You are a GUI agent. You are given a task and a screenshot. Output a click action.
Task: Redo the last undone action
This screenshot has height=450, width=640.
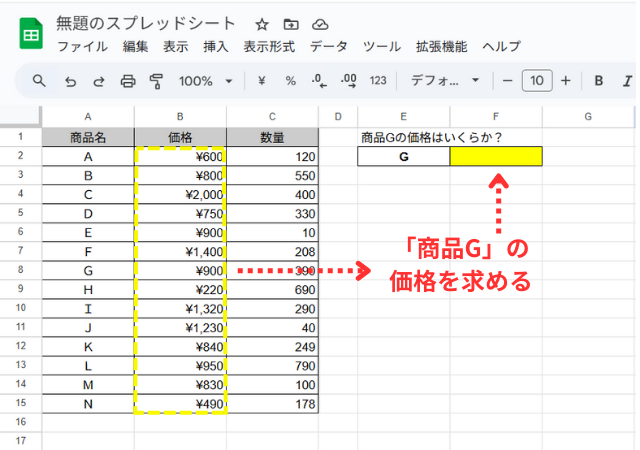[98, 81]
